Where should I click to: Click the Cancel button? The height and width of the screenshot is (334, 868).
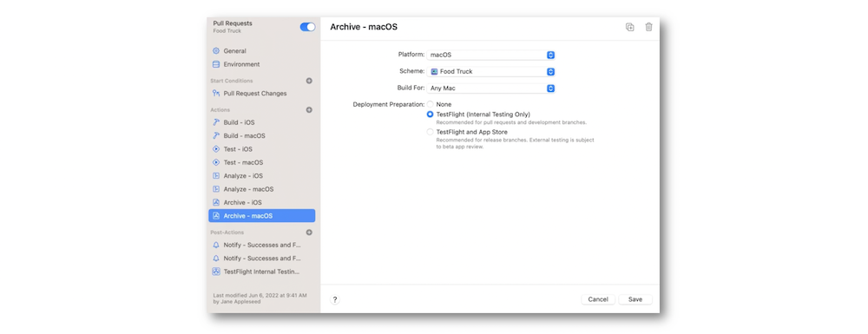tap(598, 299)
